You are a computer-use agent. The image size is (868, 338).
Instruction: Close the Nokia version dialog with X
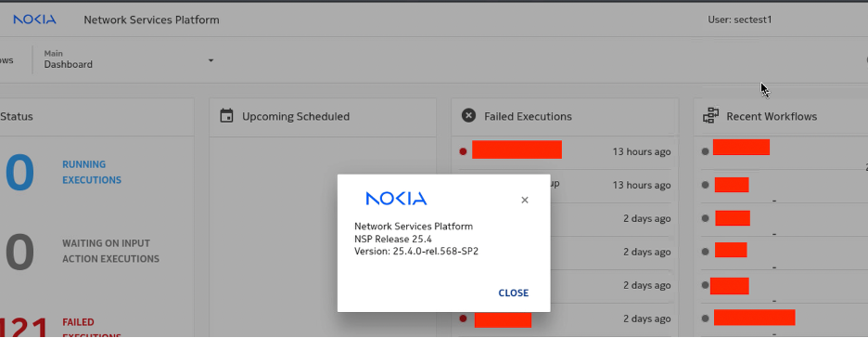[525, 200]
